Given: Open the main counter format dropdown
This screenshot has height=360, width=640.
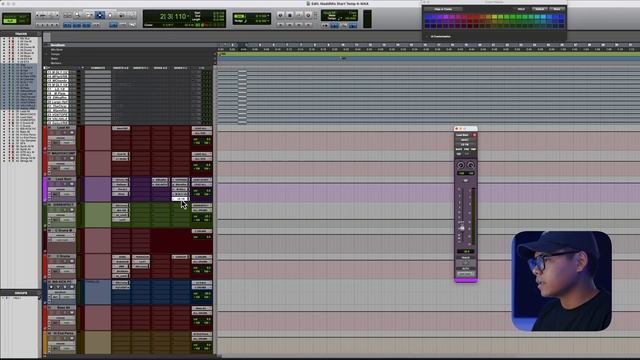Looking at the screenshot, I should (x=188, y=16).
